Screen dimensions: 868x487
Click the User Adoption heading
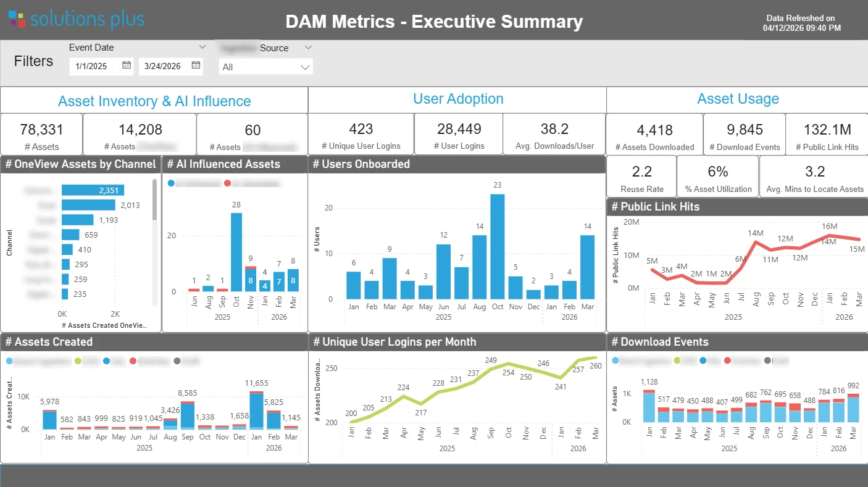click(x=458, y=99)
